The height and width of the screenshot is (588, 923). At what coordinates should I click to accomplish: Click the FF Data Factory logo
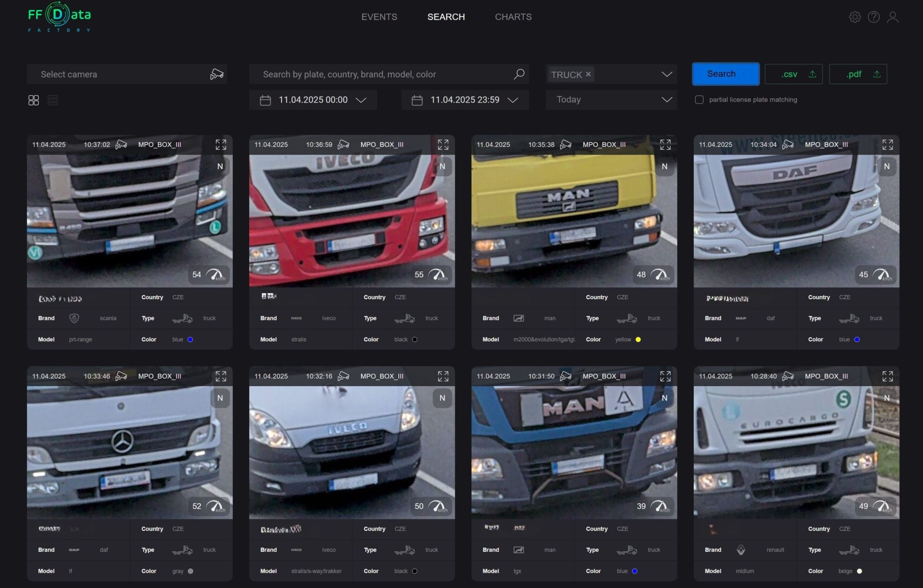59,17
